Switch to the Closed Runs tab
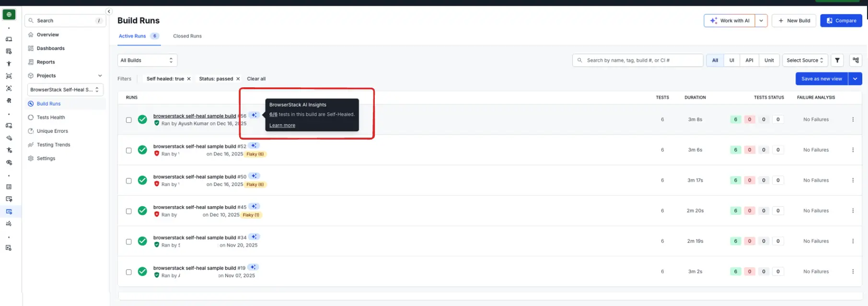 tap(187, 36)
